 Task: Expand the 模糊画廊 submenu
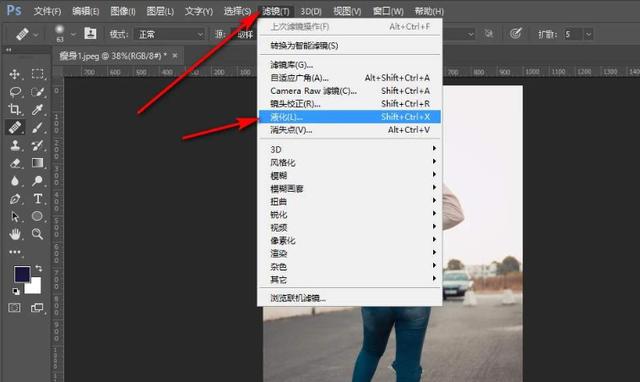(x=349, y=189)
